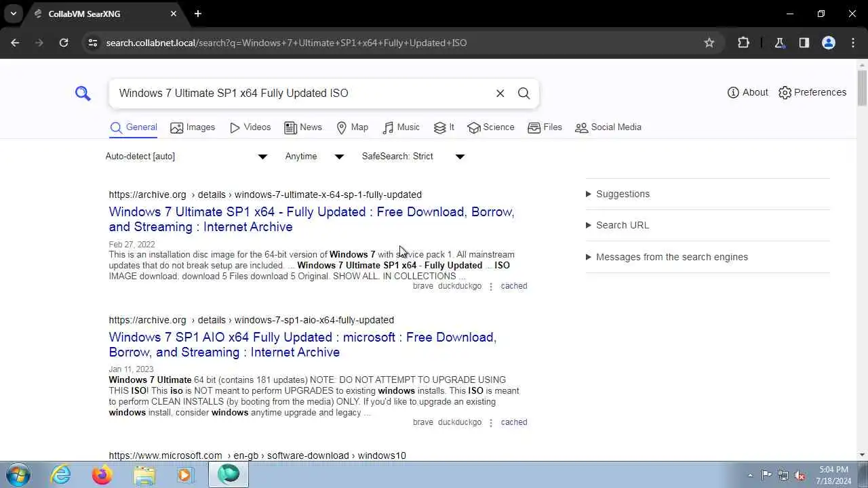868x488 pixels.
Task: Launch Firefox from the taskbar
Action: click(102, 474)
